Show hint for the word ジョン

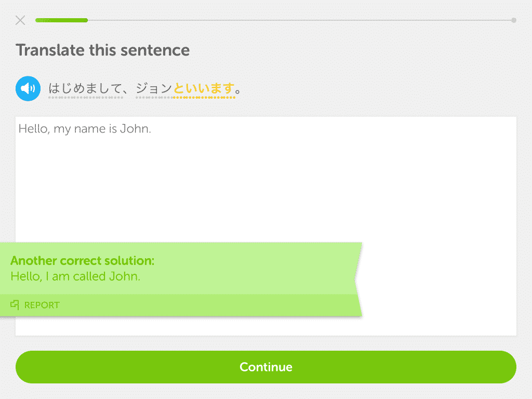[154, 88]
